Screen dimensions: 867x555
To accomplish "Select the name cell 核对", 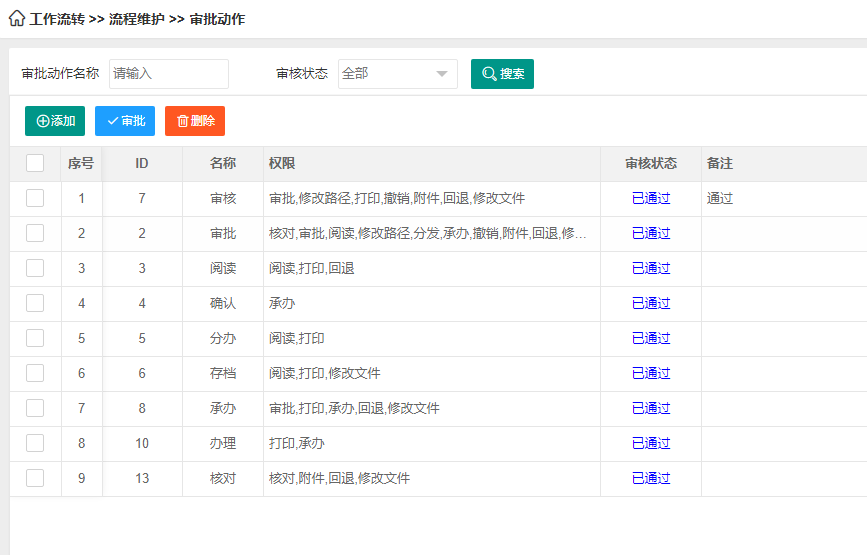I will coord(223,478).
